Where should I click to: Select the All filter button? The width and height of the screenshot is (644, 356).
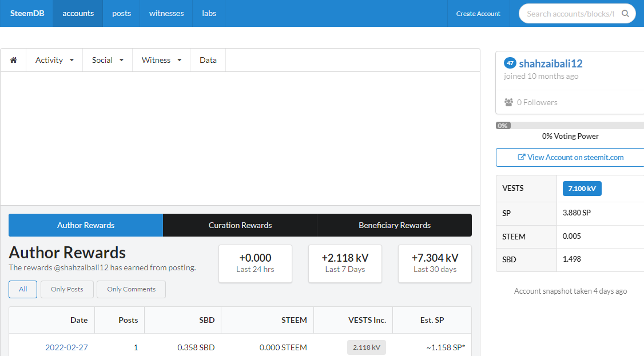coord(23,290)
